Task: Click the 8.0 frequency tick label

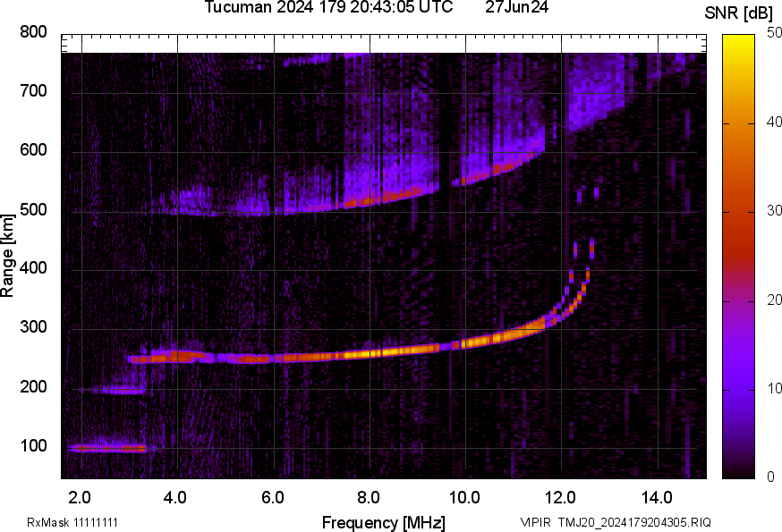Action: click(x=369, y=497)
